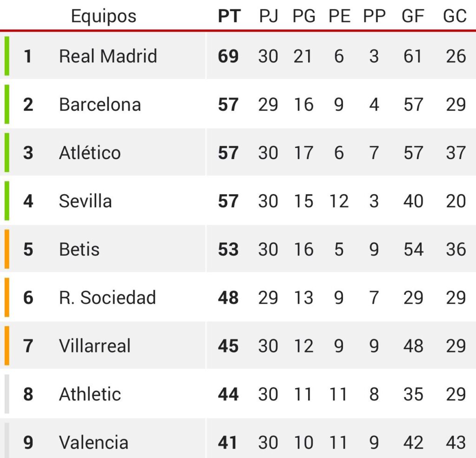Sort by the PJ column header
Image resolution: width=476 pixels, height=458 pixels.
point(268,16)
